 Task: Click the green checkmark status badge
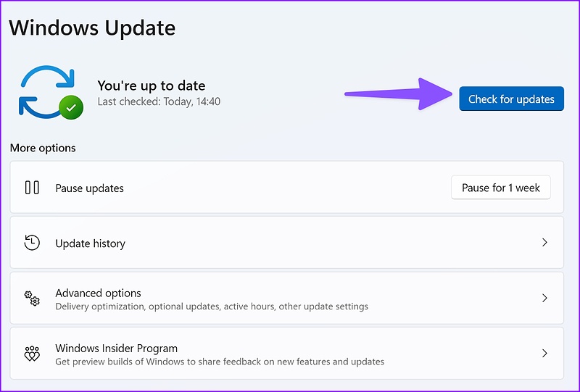click(71, 107)
